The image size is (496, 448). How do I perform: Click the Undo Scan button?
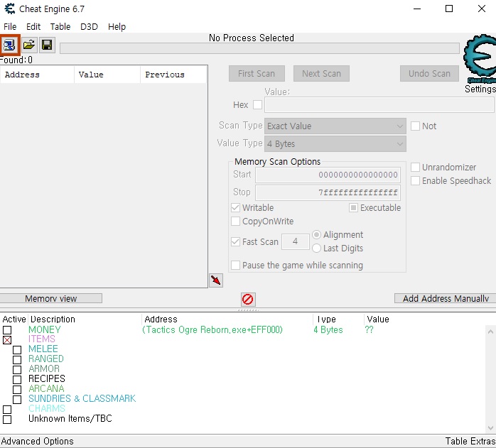click(429, 74)
